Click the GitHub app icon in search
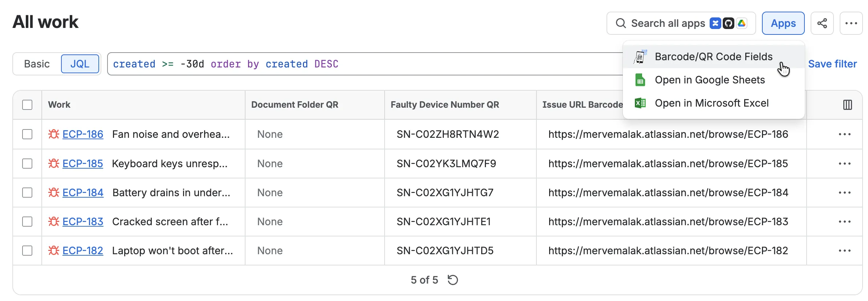Image resolution: width=868 pixels, height=301 pixels. click(728, 23)
